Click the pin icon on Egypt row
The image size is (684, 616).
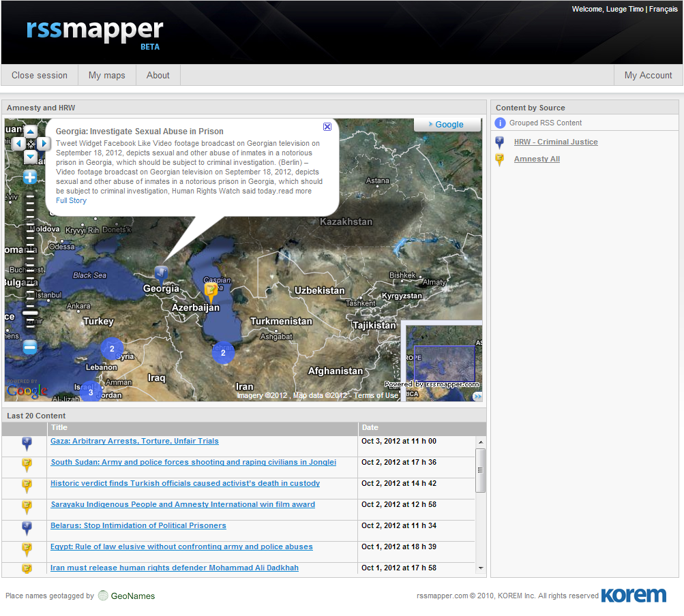pos(27,550)
